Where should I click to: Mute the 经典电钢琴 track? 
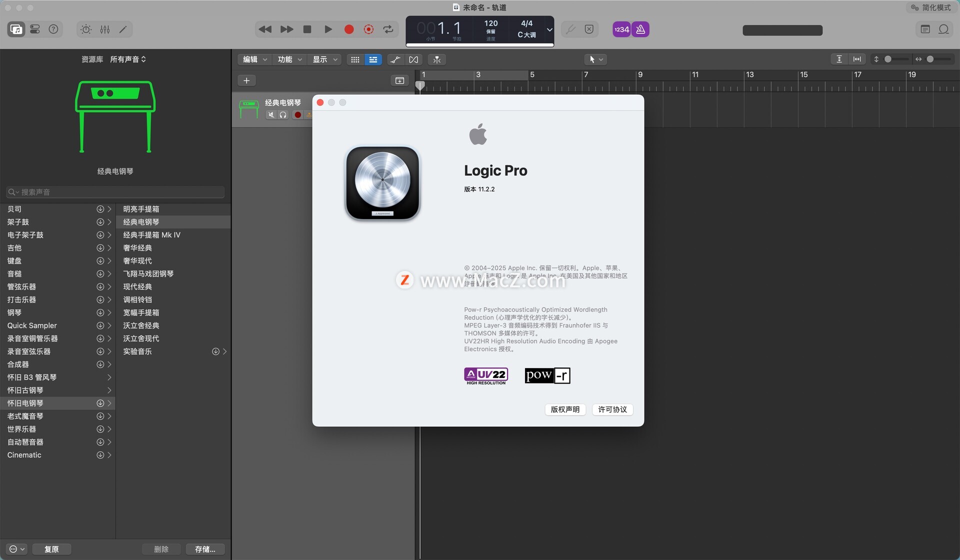271,115
